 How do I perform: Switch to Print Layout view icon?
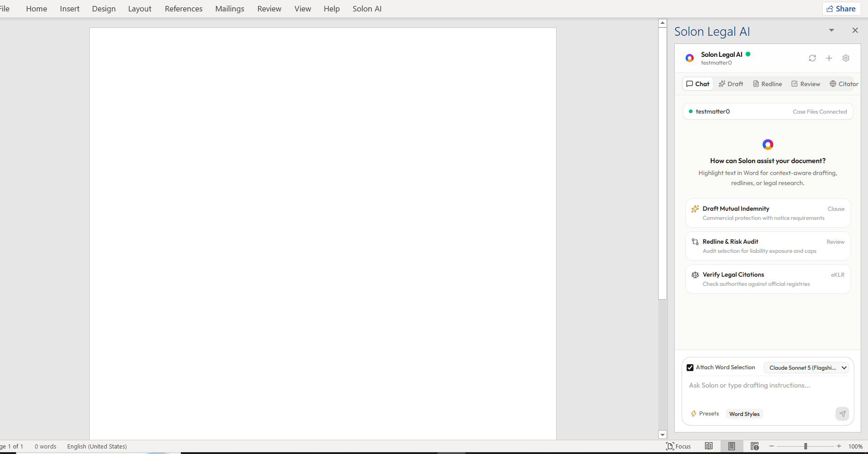[732, 446]
